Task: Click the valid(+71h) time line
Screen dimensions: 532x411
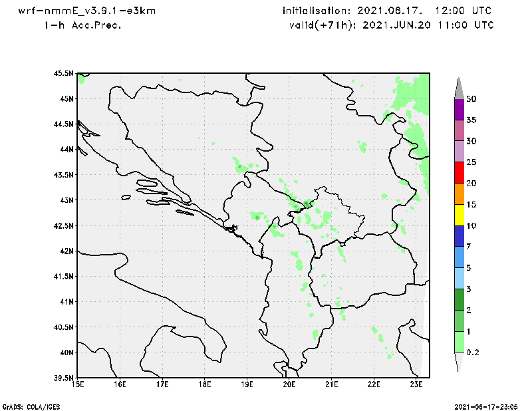Action: pyautogui.click(x=392, y=25)
